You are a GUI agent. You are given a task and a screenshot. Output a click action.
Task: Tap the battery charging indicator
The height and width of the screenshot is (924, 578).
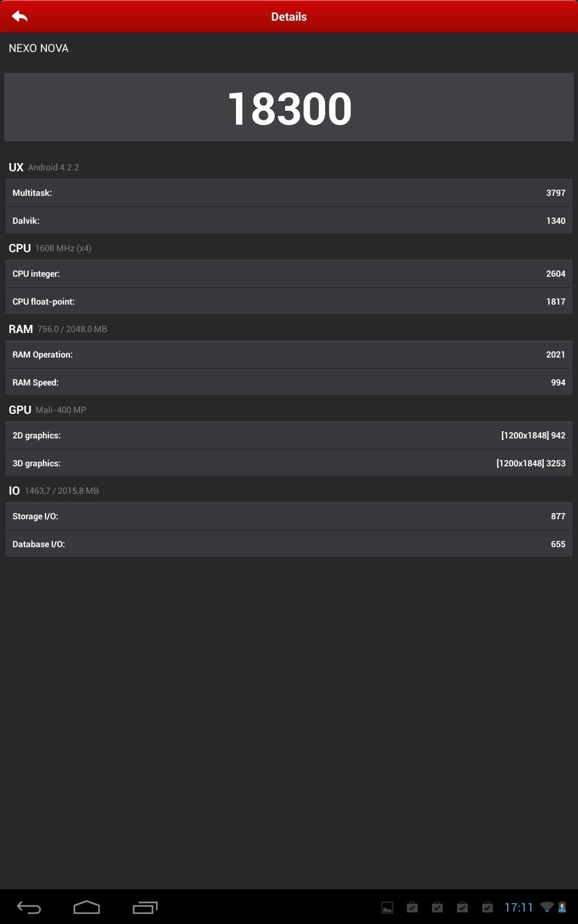[562, 907]
